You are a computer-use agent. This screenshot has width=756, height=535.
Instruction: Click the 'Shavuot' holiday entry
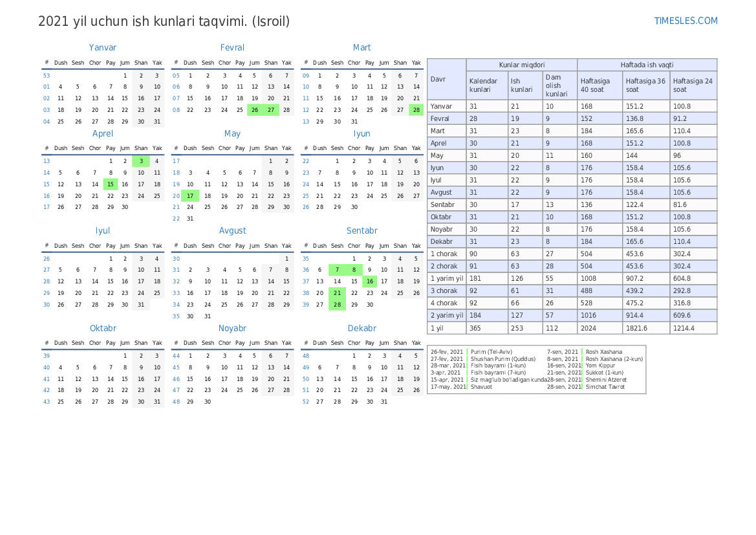point(481,387)
